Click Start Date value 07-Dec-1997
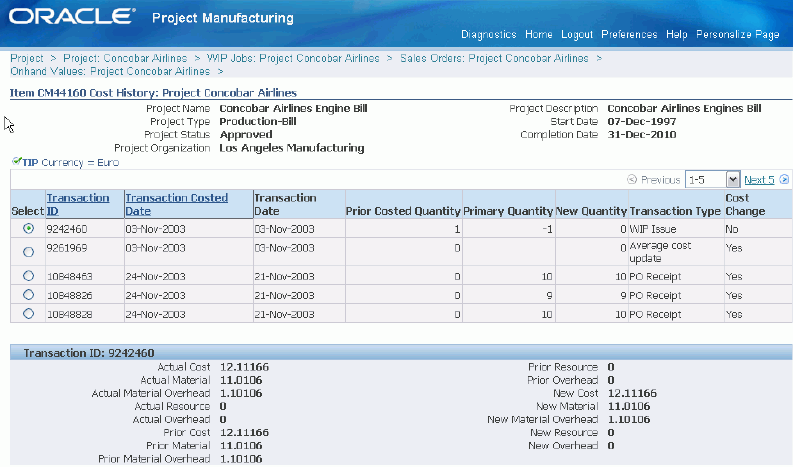This screenshot has height=467, width=793. pos(642,121)
